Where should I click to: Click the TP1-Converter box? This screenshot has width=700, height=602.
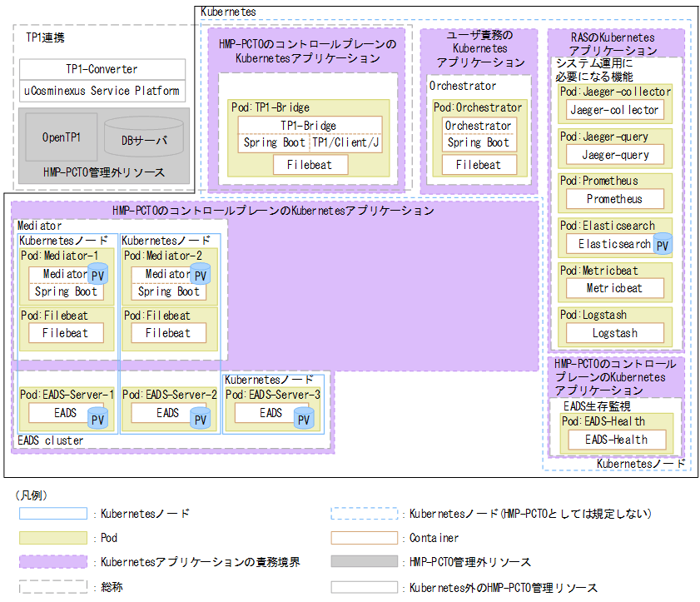[102, 69]
